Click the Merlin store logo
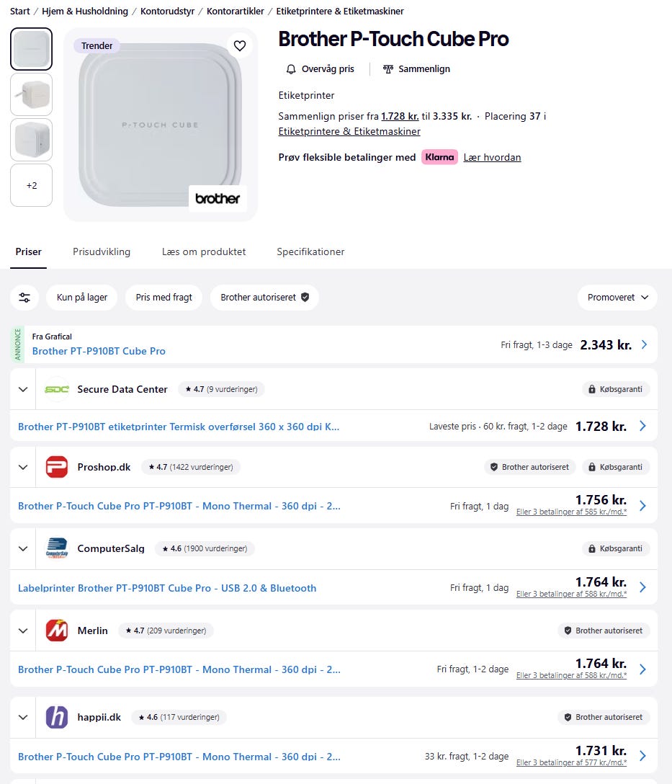Screen dimensions: 672x784 (x=57, y=631)
